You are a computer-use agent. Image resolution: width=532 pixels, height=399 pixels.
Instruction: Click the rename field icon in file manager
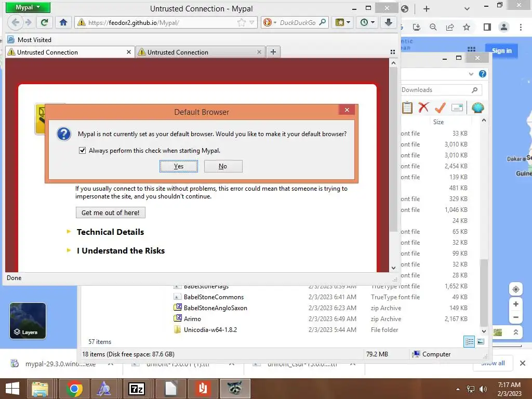click(457, 108)
